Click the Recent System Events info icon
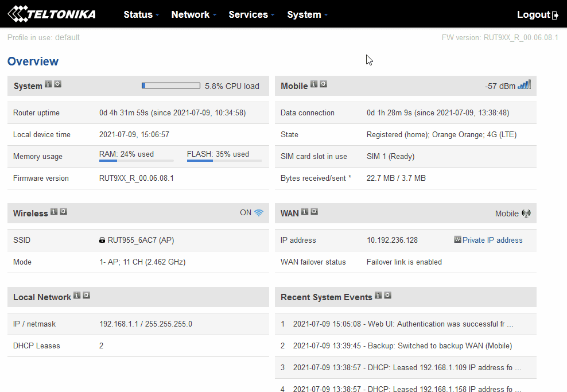The width and height of the screenshot is (567, 392). click(x=378, y=296)
